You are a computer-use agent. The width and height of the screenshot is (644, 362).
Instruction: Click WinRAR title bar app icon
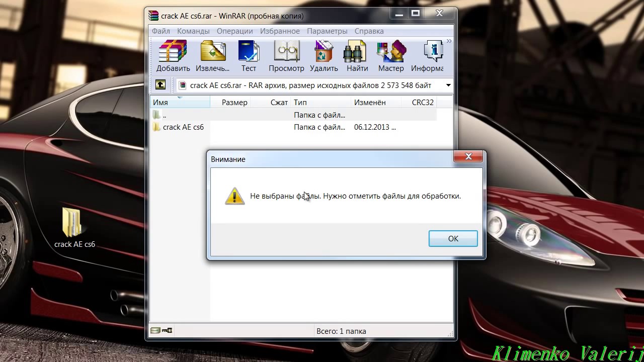tap(153, 16)
